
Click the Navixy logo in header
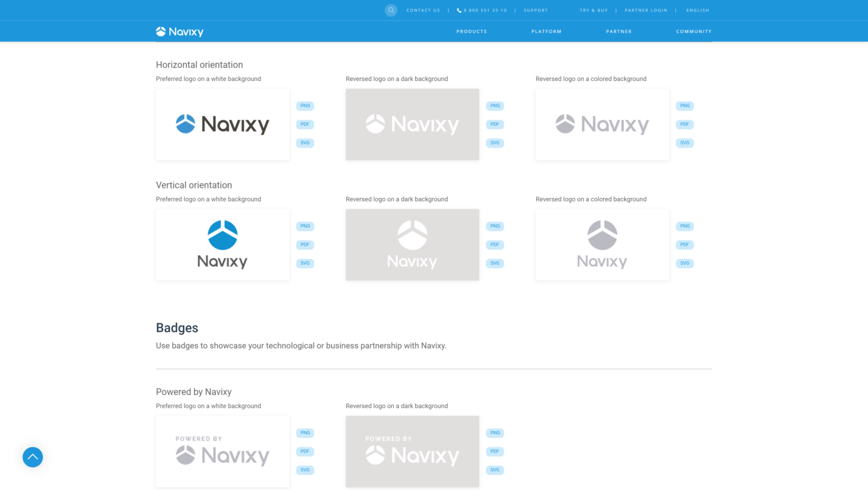(x=179, y=32)
